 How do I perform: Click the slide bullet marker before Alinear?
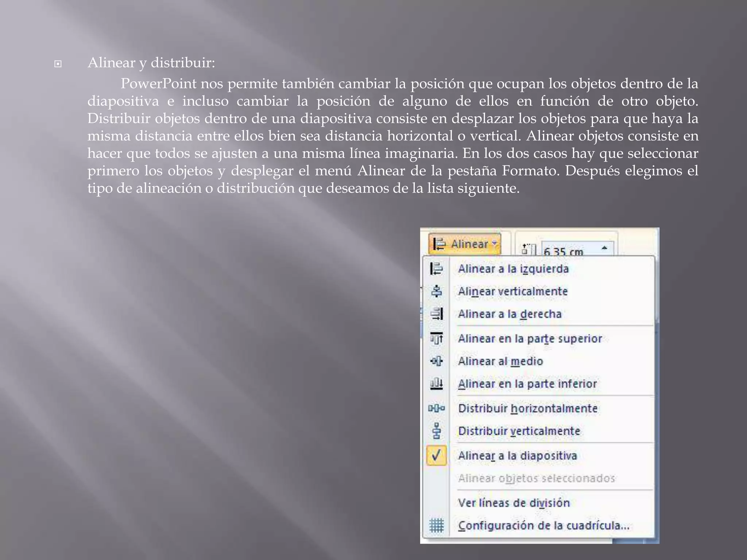click(x=58, y=64)
